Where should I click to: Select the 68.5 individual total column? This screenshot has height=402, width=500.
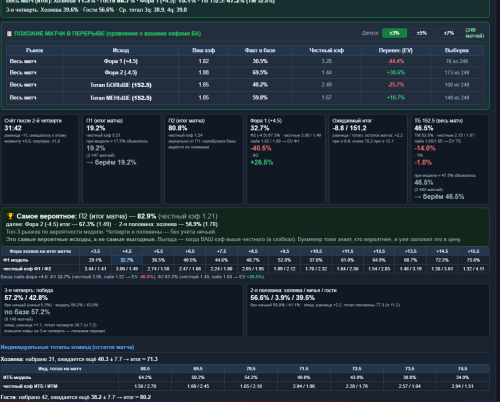[x=145, y=369]
